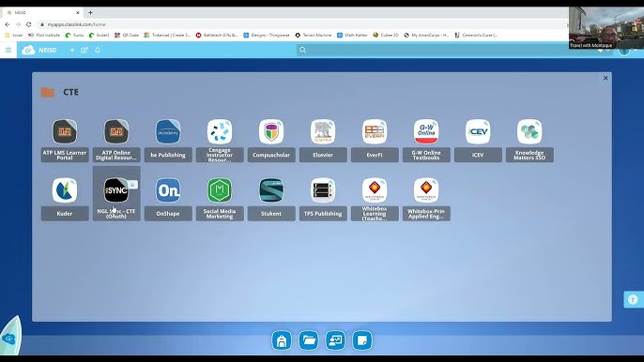Click the ClassLink helper surfboard icon
Image resolution: width=644 pixels, height=362 pixels.
click(x=10, y=336)
